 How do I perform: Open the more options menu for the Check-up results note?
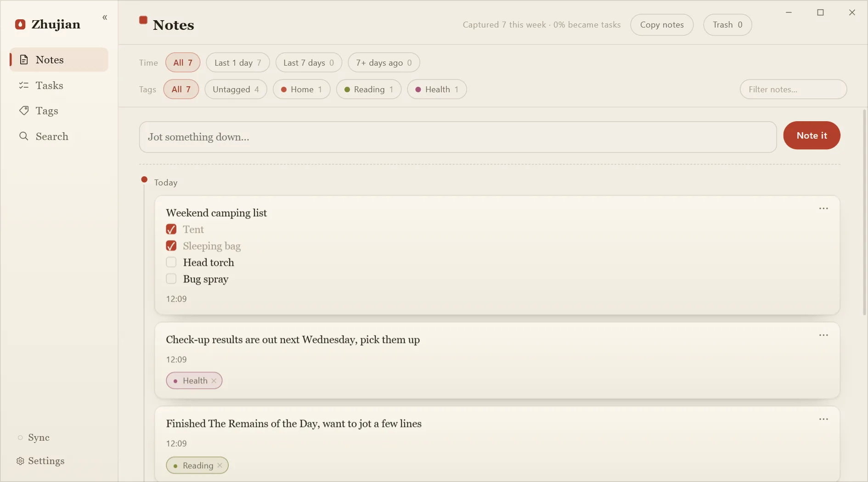tap(823, 335)
